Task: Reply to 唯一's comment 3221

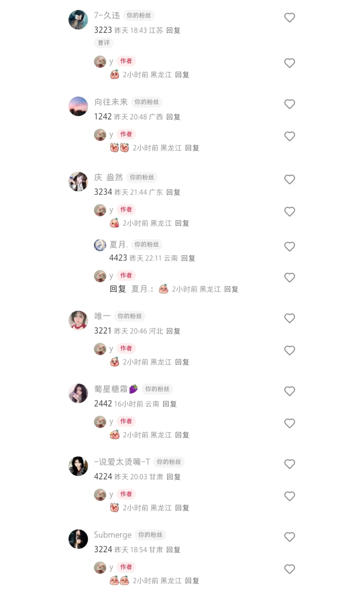Action: coord(173,331)
